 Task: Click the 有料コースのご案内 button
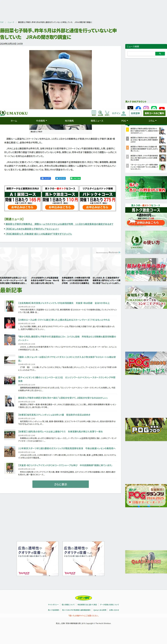tap(154, 113)
